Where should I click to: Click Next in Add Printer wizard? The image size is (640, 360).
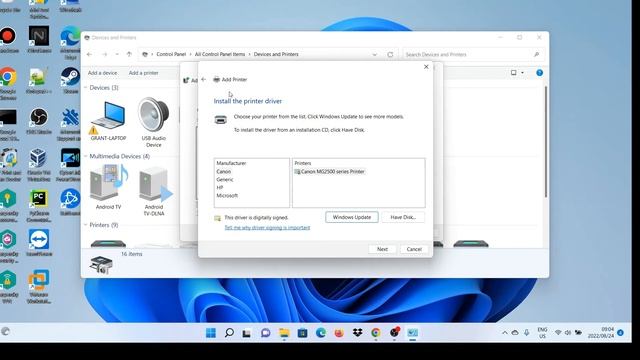(x=382, y=249)
